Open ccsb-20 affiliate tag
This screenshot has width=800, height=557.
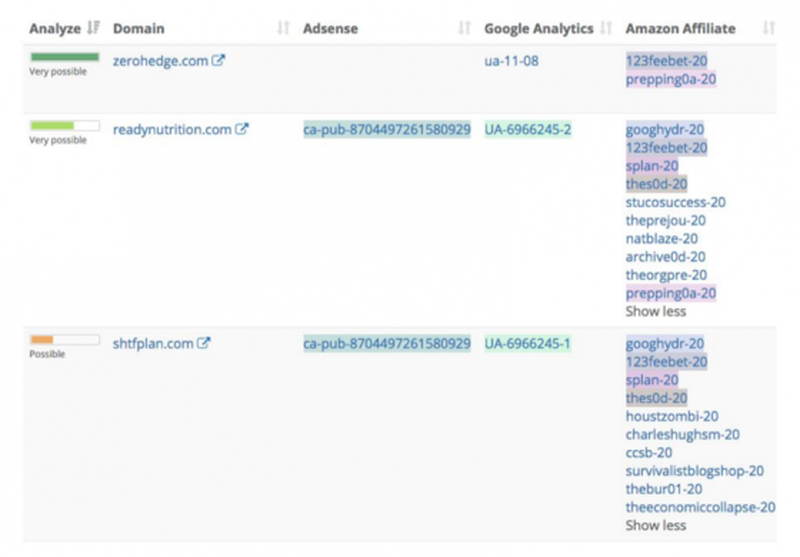[649, 453]
